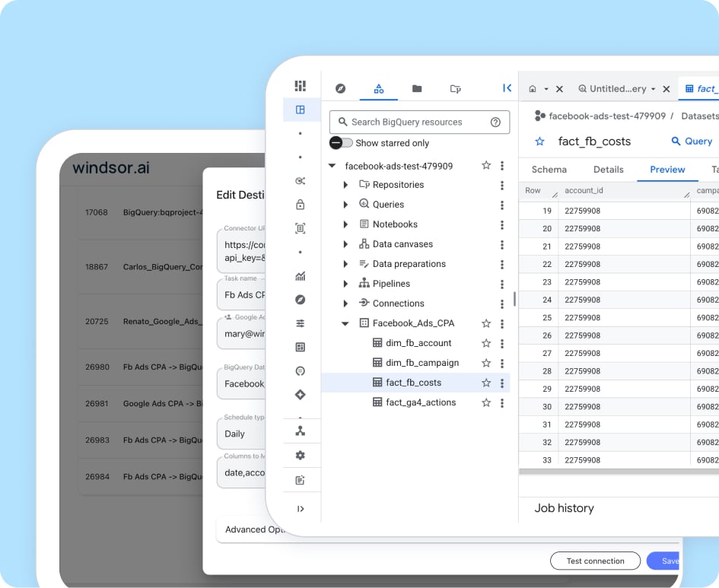The image size is (719, 588).
Task: Switch to the Schema tab
Action: coord(549,170)
